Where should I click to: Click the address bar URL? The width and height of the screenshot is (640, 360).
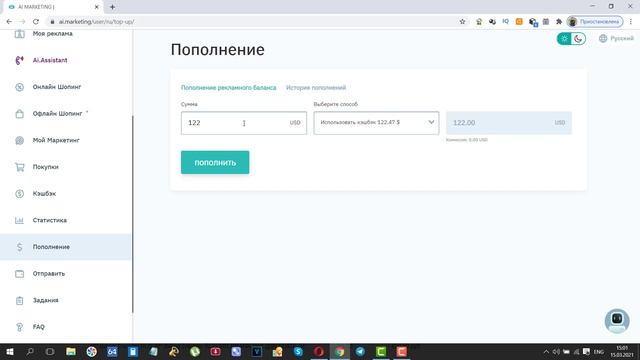(96, 22)
